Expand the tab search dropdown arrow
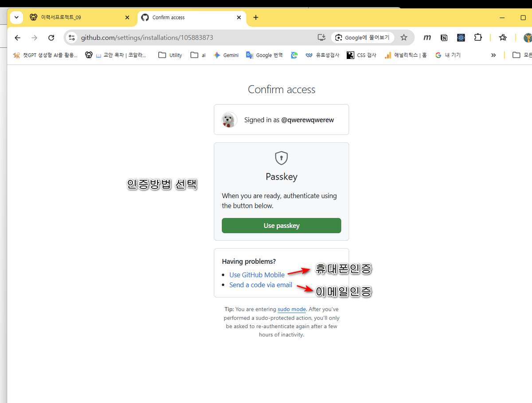Image resolution: width=532 pixels, height=403 pixels. tap(16, 17)
